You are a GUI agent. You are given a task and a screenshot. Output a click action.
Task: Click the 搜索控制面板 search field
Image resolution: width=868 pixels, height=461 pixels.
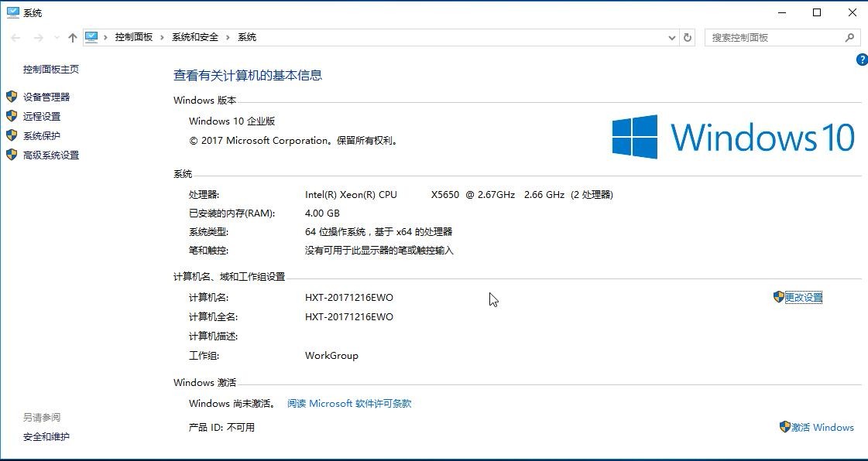(x=774, y=37)
